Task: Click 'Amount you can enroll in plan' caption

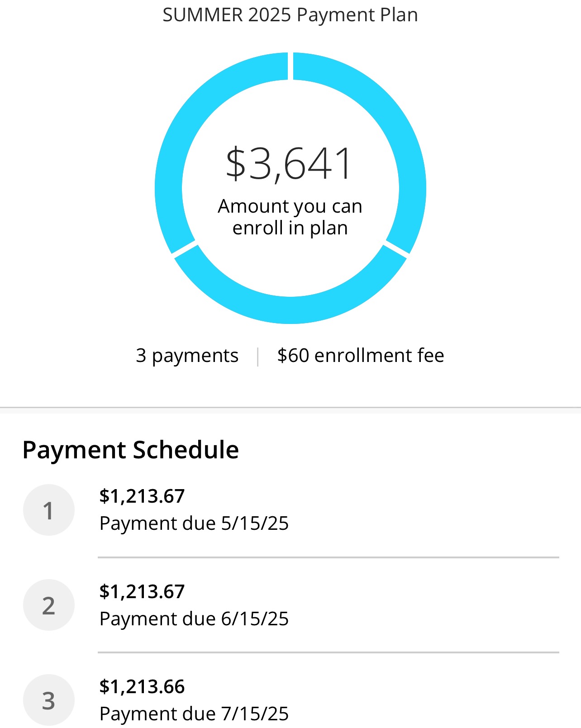Action: pos(290,217)
